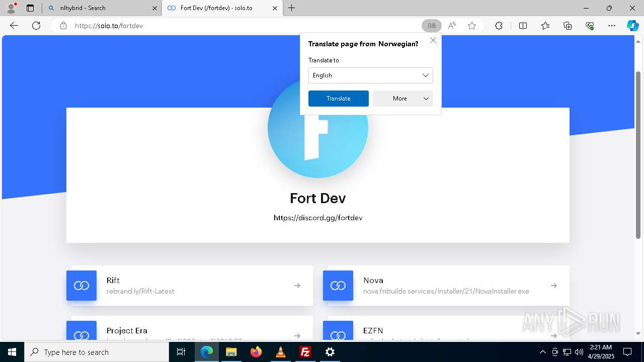The width and height of the screenshot is (644, 362).
Task: Click the Translate button
Action: [x=339, y=99]
